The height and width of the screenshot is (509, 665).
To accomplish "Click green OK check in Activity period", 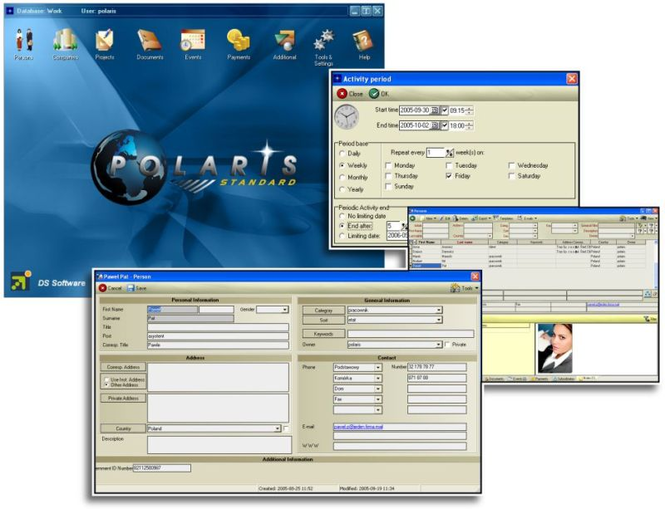I will point(374,94).
